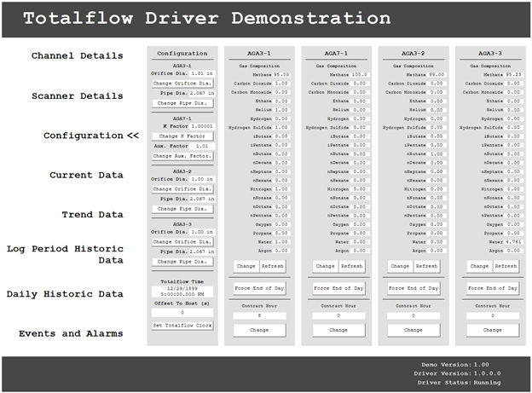The image size is (532, 393).
Task: Refresh the AGA3-2 gas composition
Action: tap(426, 267)
